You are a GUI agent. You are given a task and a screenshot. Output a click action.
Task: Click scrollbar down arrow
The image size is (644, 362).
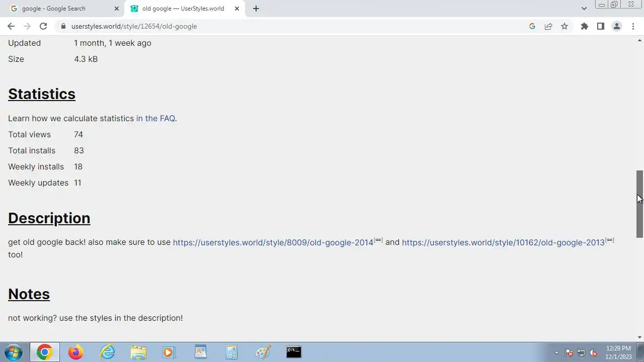click(x=640, y=337)
